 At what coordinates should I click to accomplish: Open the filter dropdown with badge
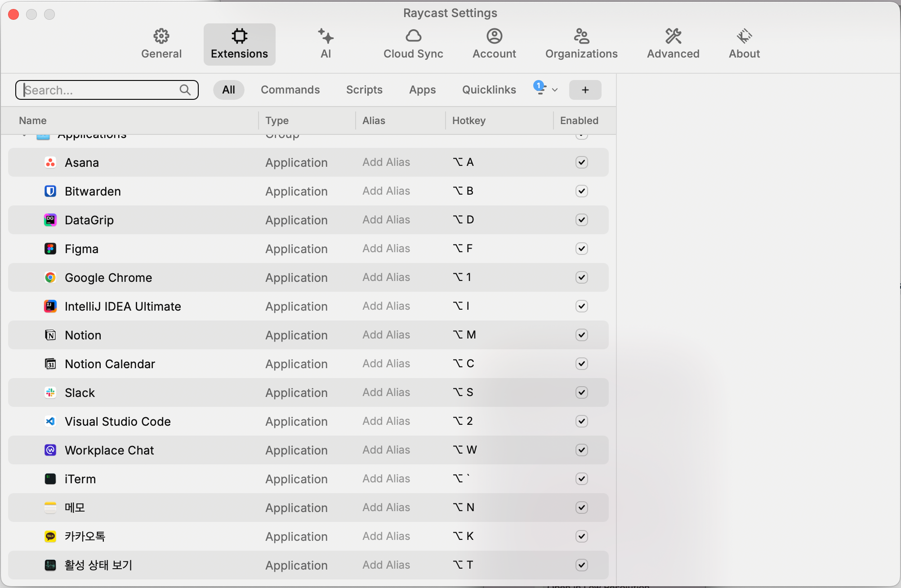click(x=545, y=89)
